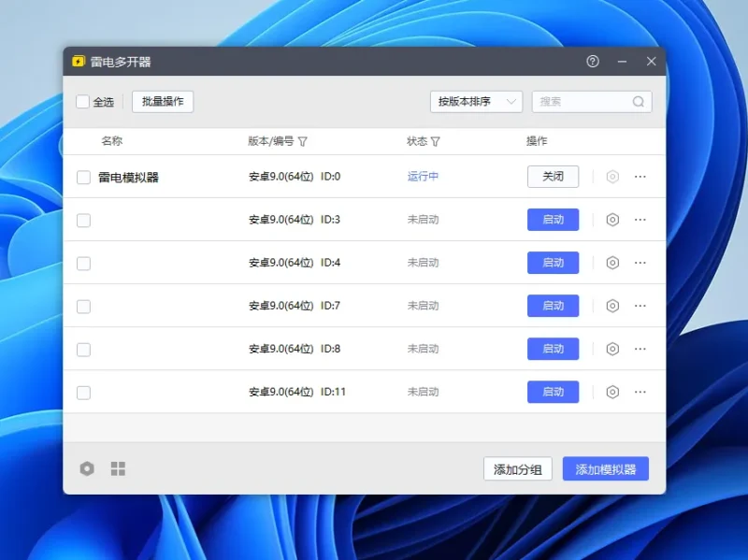
Task: Click 未启动 status in ID:3 row
Action: 423,220
